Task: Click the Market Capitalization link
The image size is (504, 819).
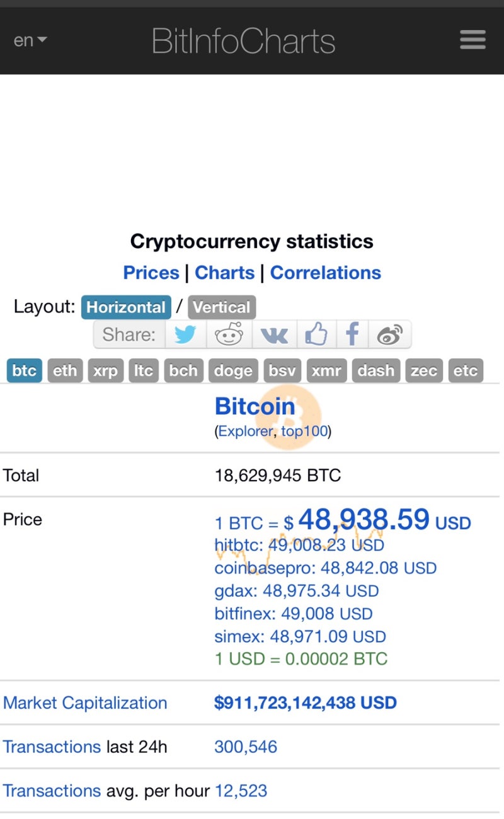Action: click(85, 703)
